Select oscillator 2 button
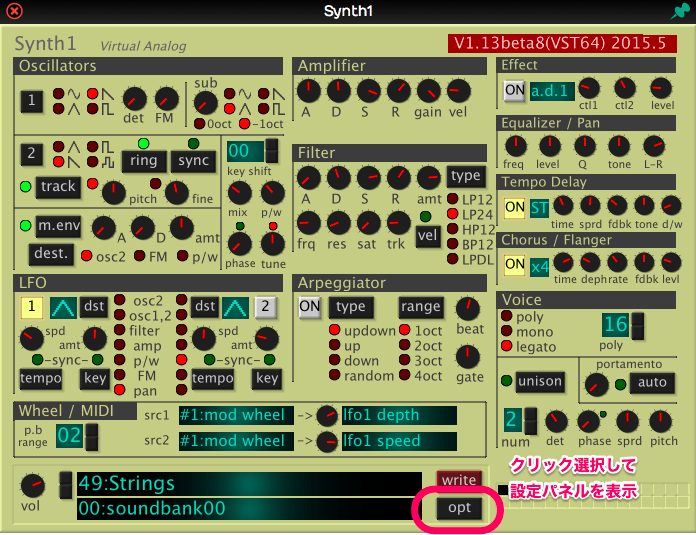 point(32,154)
